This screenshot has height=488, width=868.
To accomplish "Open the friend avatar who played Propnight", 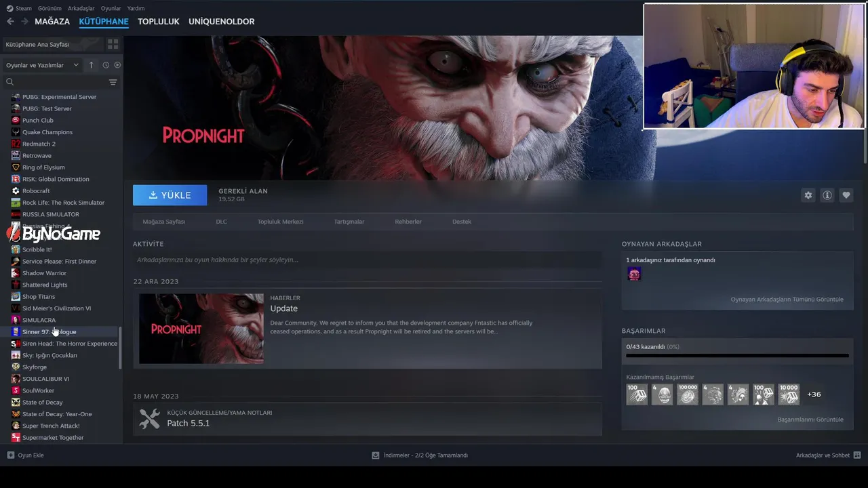I will coord(634,274).
